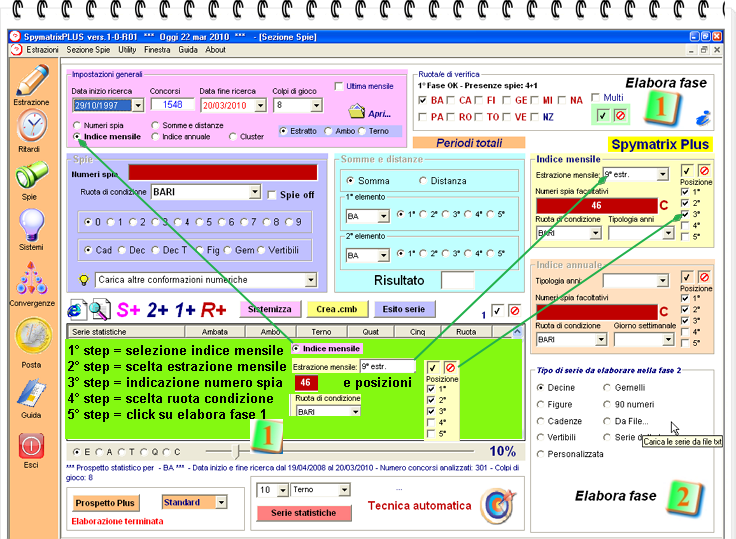Open the Ritardi clock icon
This screenshot has height=539, width=736.
(31, 126)
